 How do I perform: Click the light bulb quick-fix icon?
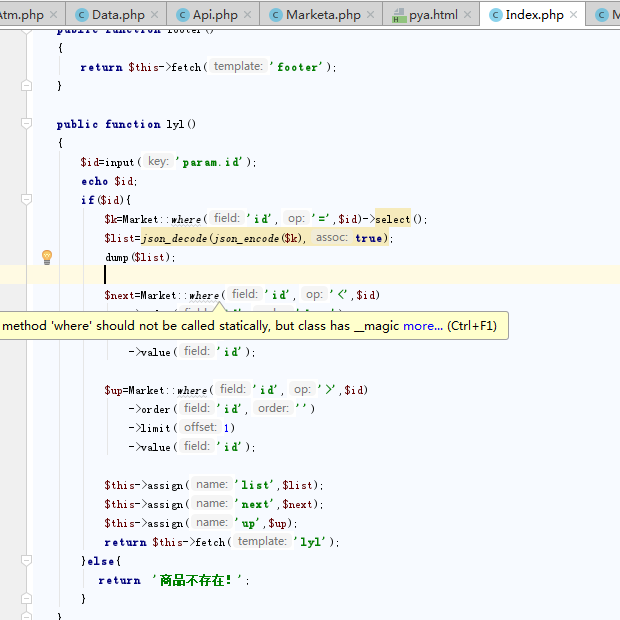[x=47, y=257]
